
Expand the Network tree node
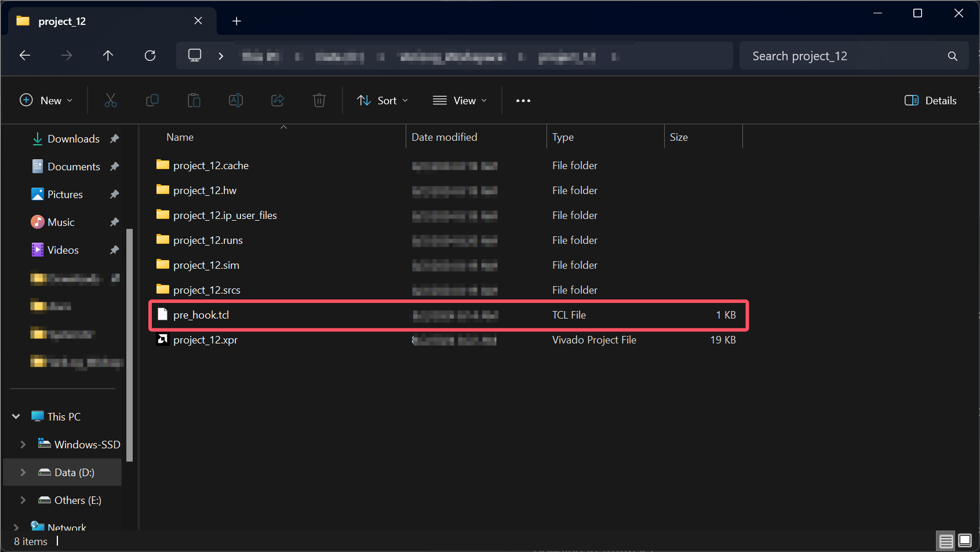coord(16,527)
